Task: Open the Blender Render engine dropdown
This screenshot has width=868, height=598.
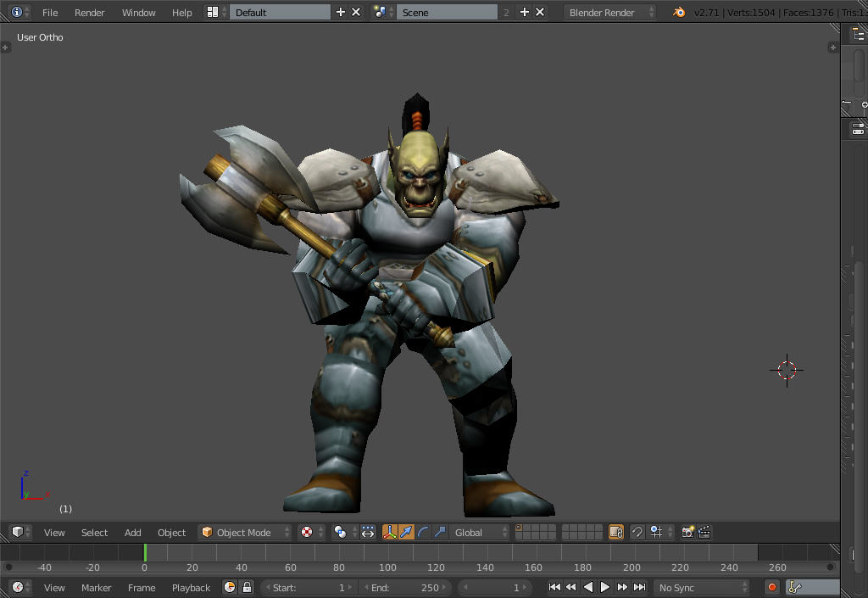Action: click(610, 12)
